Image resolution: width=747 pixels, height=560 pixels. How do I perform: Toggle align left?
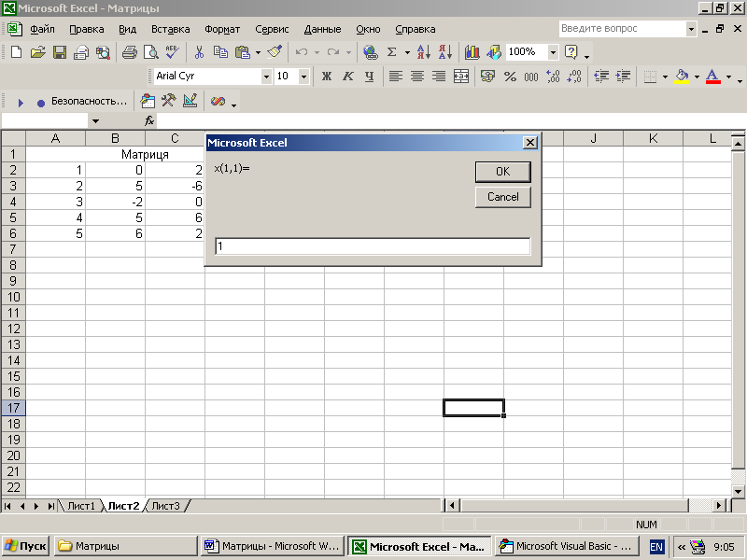[395, 77]
